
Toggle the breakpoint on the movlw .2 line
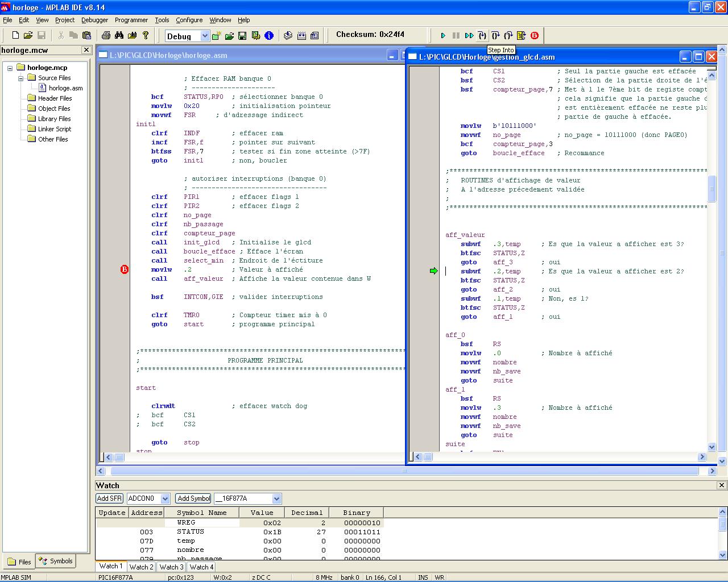coord(125,269)
